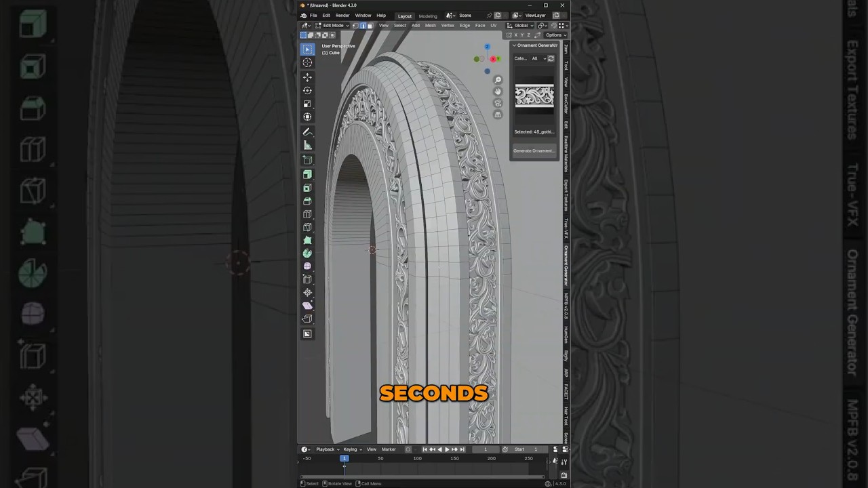The height and width of the screenshot is (488, 868).
Task: Click the blue frame 1 playhead marker
Action: pos(344,458)
